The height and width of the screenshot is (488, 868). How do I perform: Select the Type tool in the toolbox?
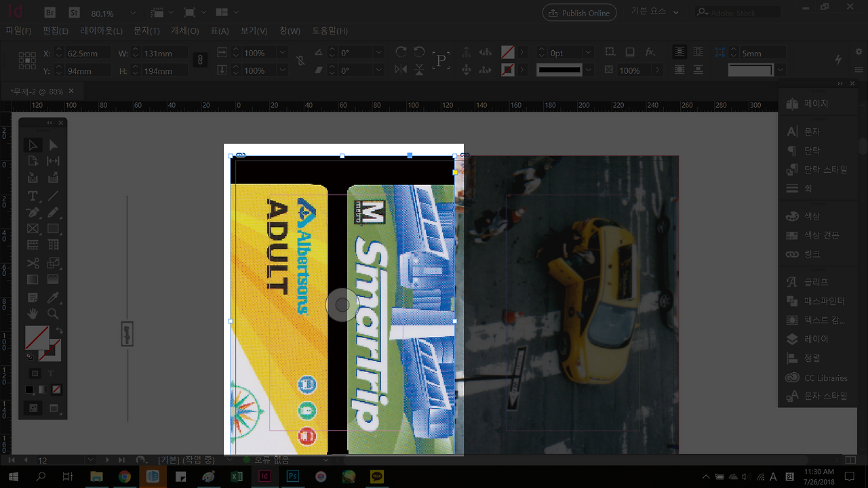[32, 196]
